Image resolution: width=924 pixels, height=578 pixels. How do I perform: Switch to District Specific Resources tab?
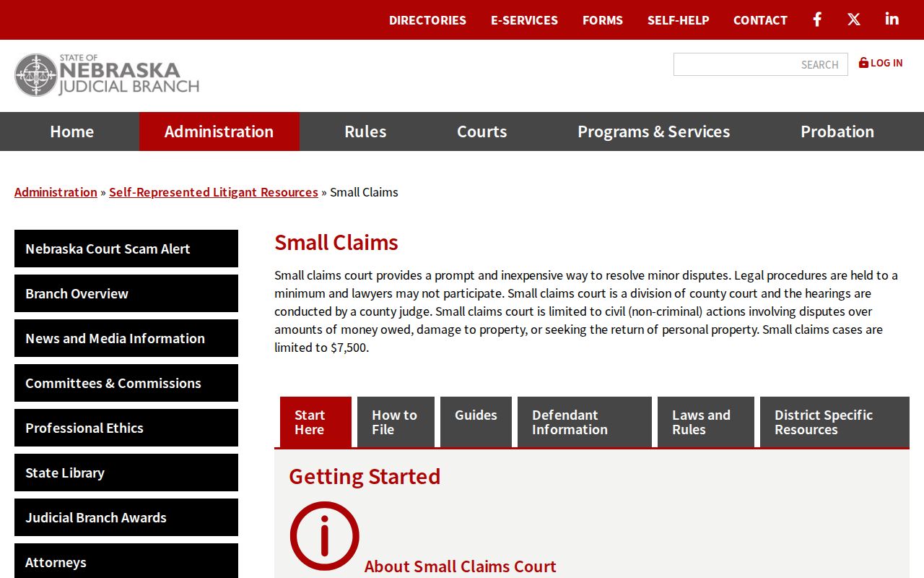834,422
